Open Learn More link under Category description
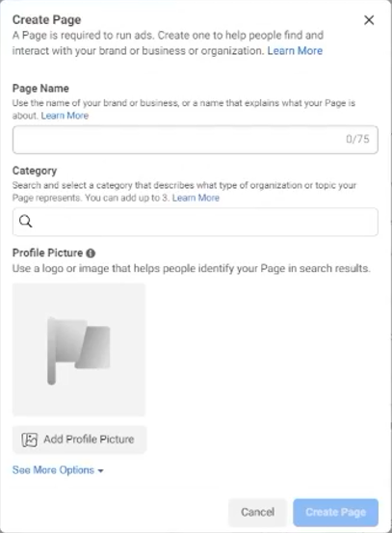Viewport: 392px width, 533px height. click(196, 198)
